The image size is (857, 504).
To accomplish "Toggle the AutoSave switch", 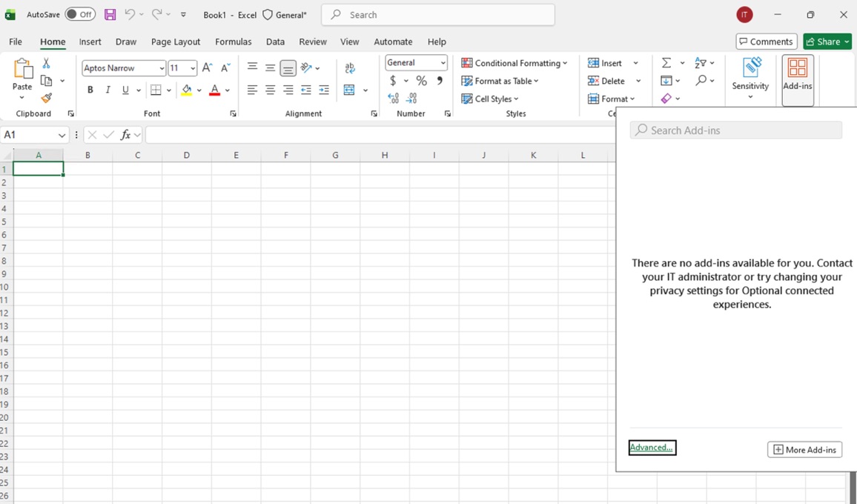I will tap(80, 15).
